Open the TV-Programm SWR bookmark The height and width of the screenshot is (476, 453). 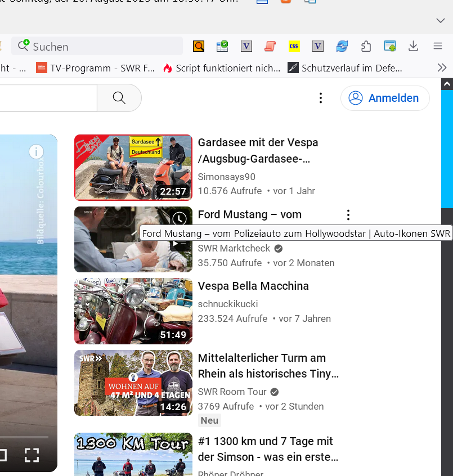pyautogui.click(x=96, y=68)
